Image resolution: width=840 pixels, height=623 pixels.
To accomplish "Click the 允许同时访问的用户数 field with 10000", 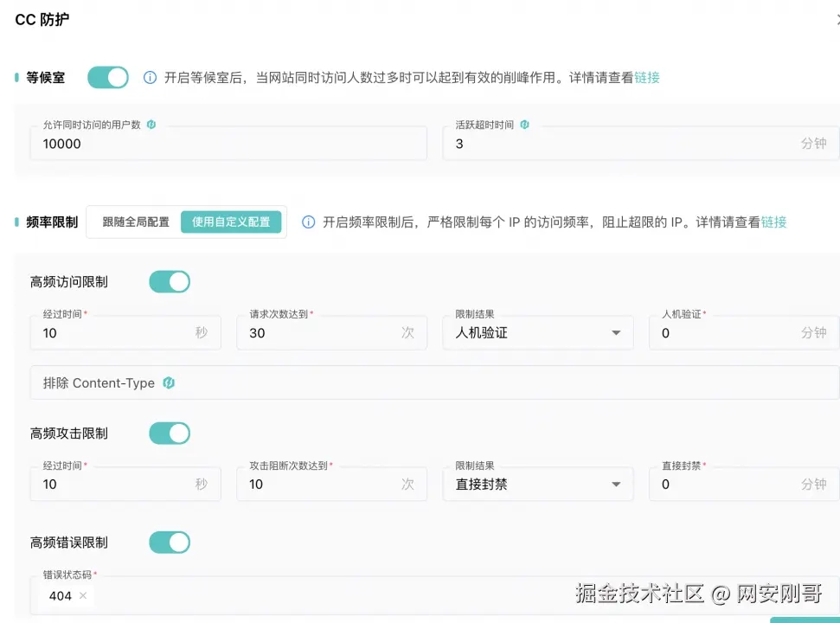I will pyautogui.click(x=228, y=143).
